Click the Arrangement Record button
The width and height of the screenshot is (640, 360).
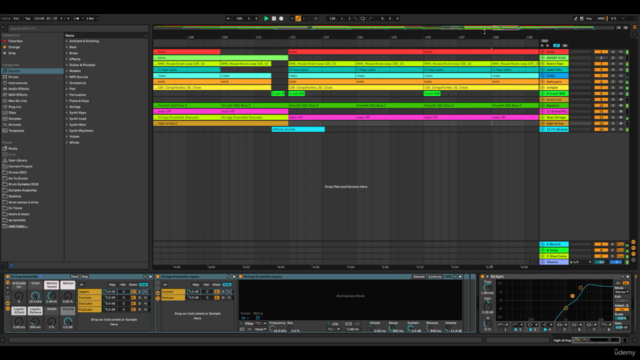[x=281, y=18]
